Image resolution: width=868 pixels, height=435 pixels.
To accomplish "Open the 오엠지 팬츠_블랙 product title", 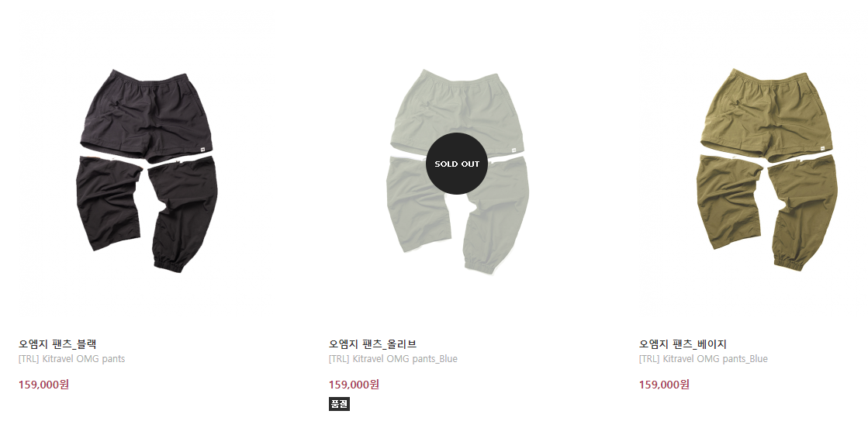I will pyautogui.click(x=57, y=344).
